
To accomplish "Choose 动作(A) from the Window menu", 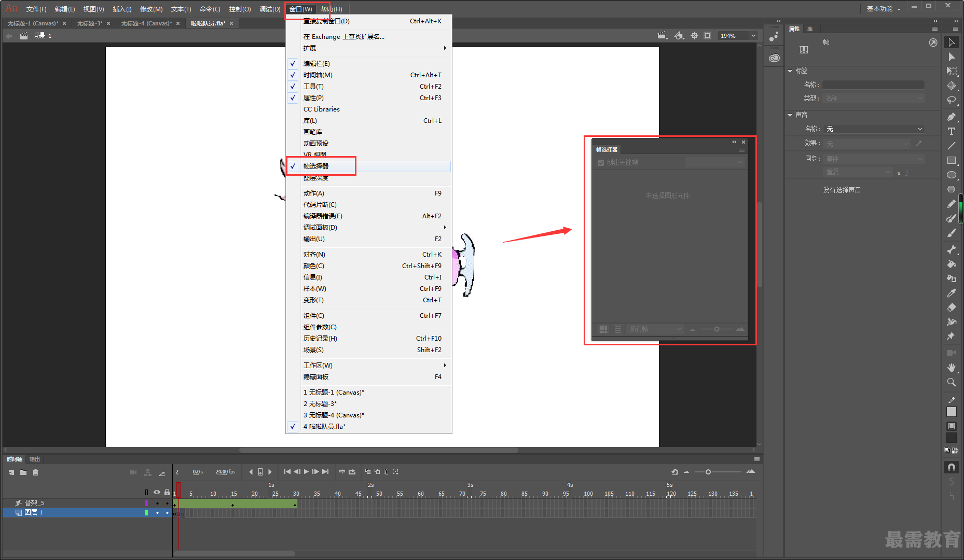I will (368, 193).
